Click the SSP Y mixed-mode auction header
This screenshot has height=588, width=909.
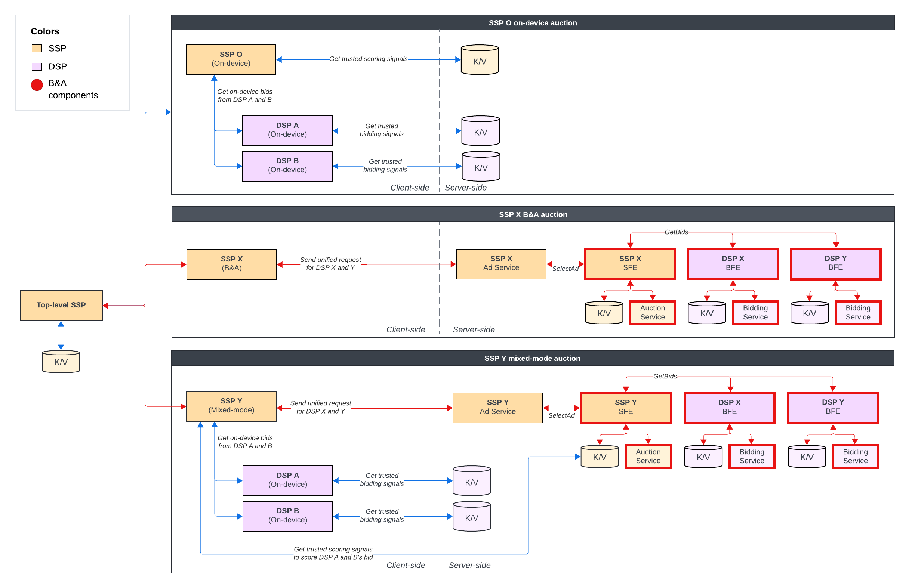(x=532, y=358)
